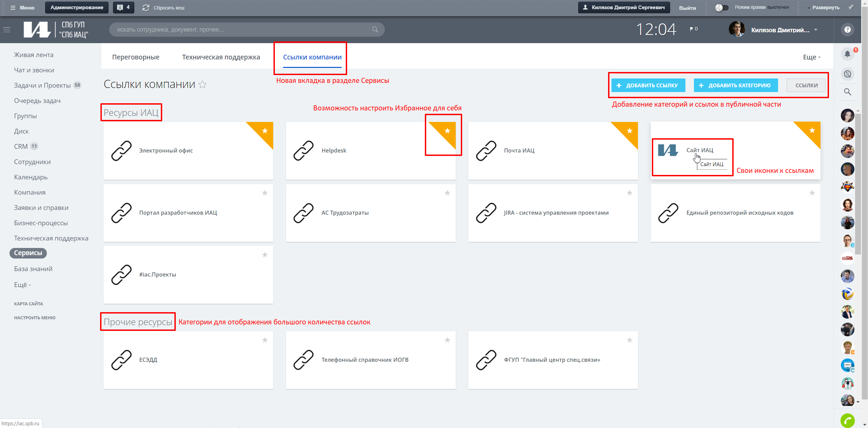Click the reset cache refresh icon
Viewport: 868px width, 428px height.
tap(146, 7)
